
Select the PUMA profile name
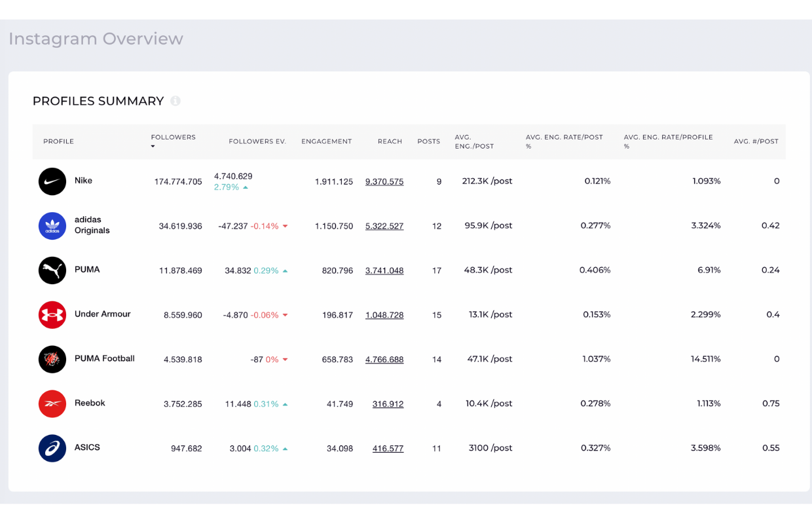(x=87, y=269)
